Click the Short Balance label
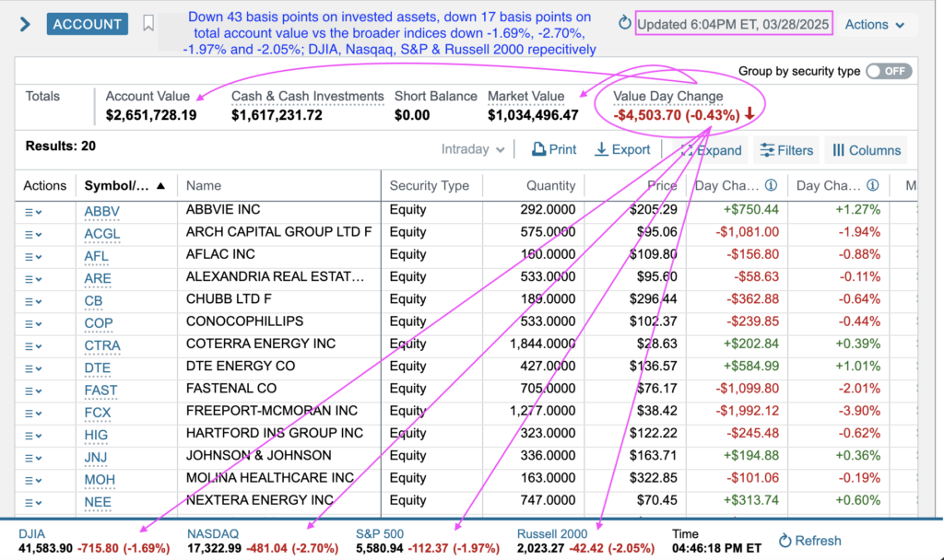This screenshot has width=944, height=560. (436, 96)
